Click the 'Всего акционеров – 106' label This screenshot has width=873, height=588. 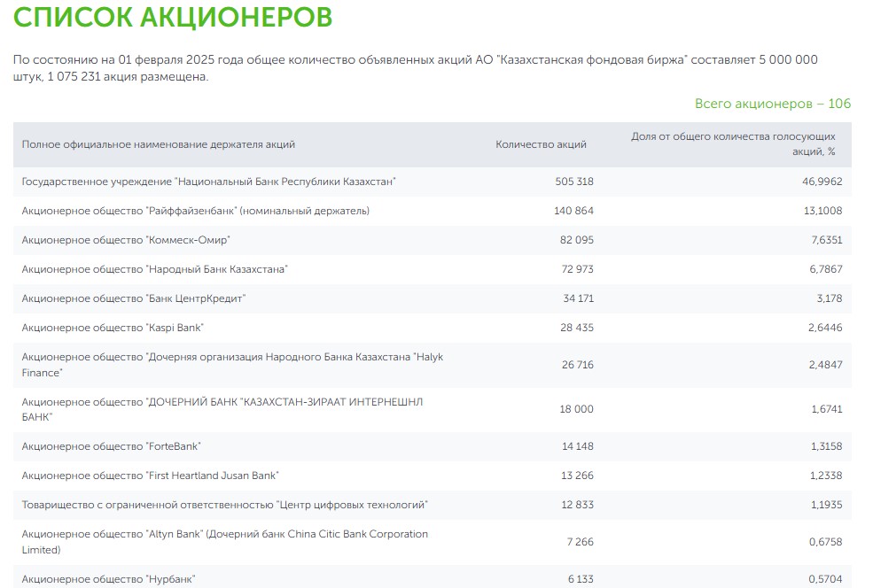[773, 104]
